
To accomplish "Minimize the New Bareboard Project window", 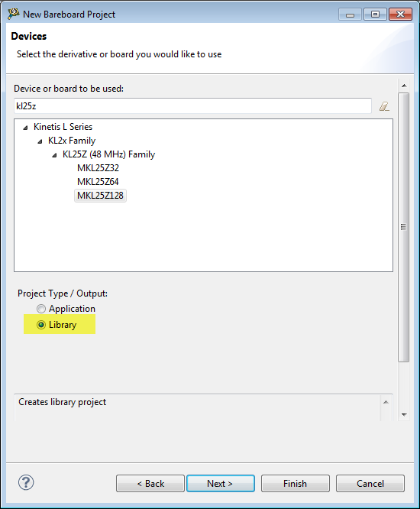I will pos(350,15).
